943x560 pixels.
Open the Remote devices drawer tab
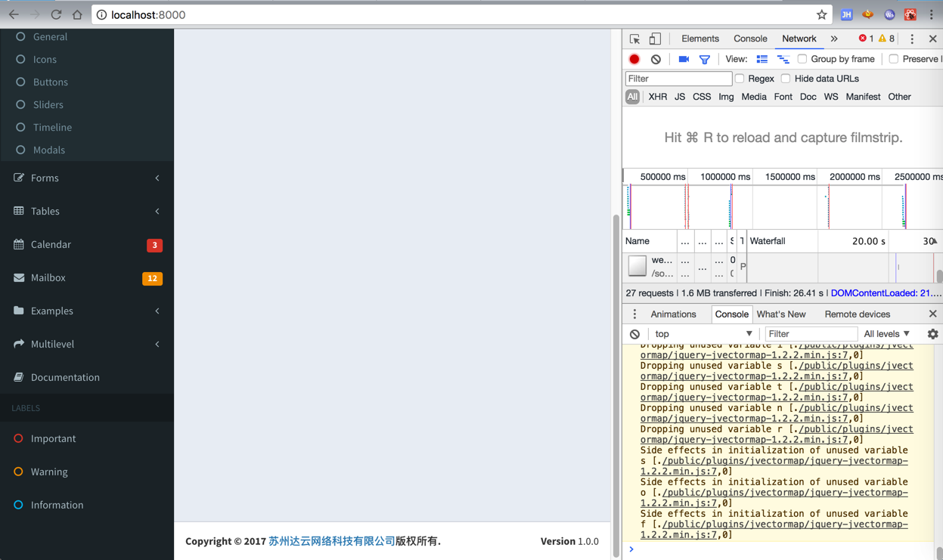pos(857,314)
